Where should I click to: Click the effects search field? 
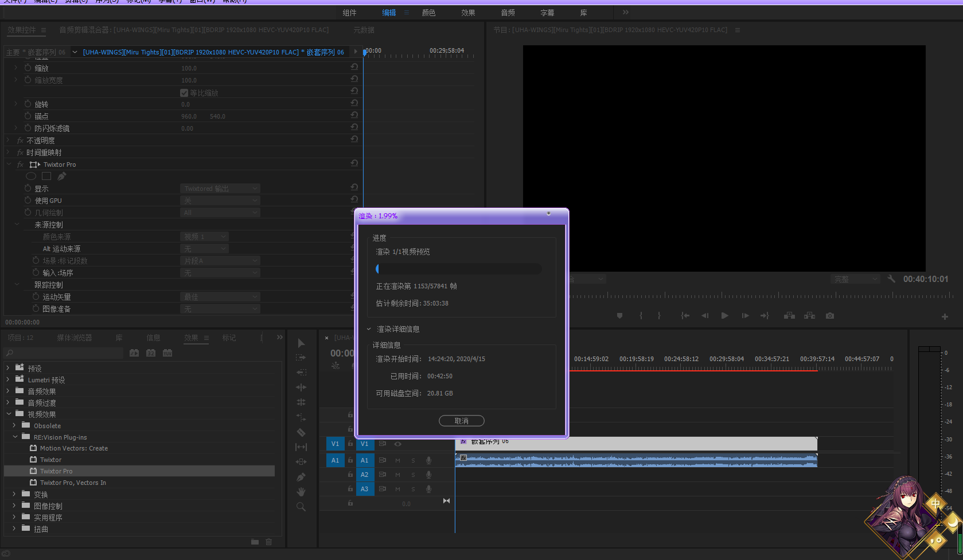coord(63,353)
